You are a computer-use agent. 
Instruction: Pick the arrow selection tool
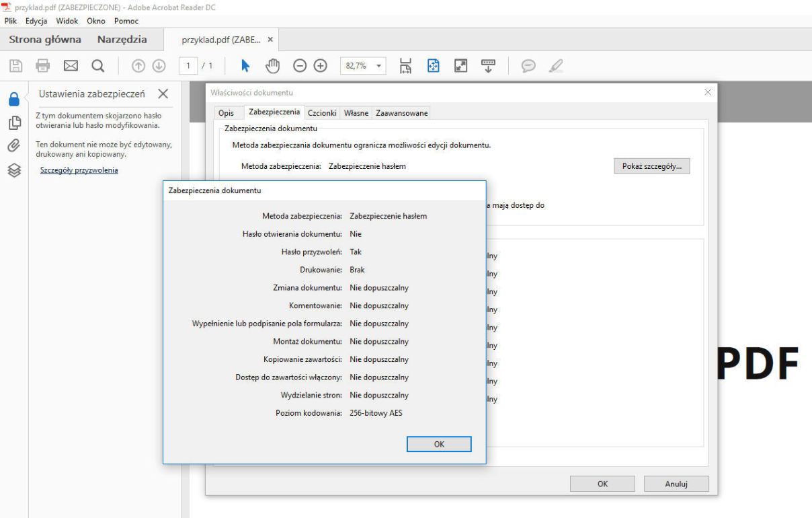click(246, 65)
